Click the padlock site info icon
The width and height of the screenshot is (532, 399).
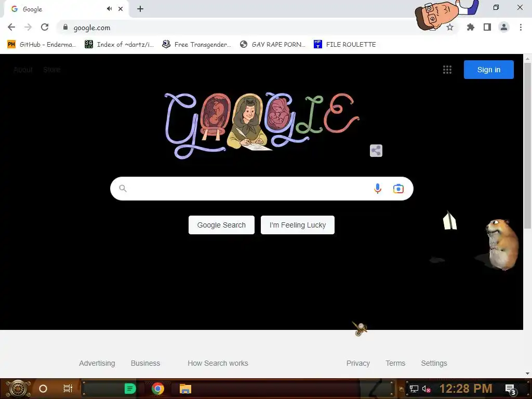(x=65, y=27)
